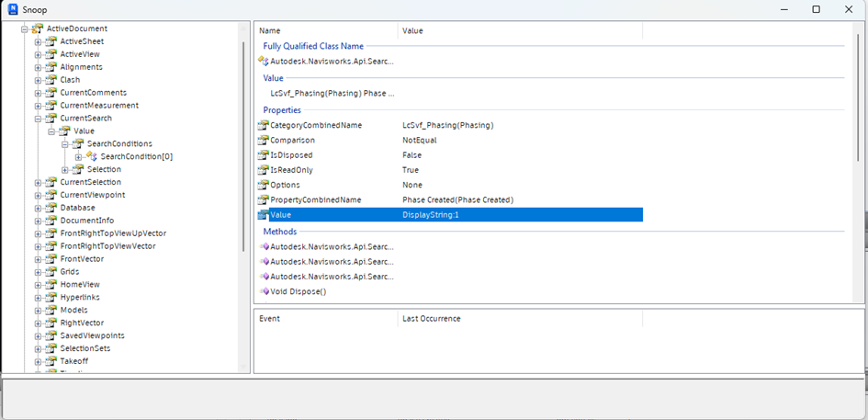Click the Hyperlinks node icon
The height and width of the screenshot is (420, 868).
(x=51, y=297)
